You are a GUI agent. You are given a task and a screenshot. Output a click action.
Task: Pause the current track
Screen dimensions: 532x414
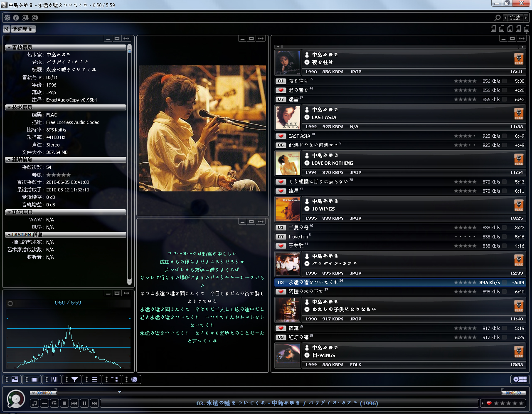(84, 403)
